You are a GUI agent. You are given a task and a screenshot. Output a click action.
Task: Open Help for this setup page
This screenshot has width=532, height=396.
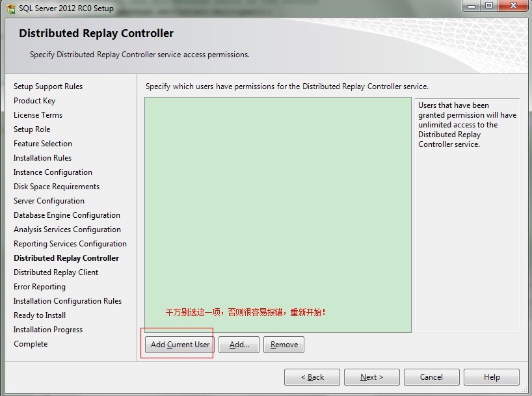tap(492, 377)
